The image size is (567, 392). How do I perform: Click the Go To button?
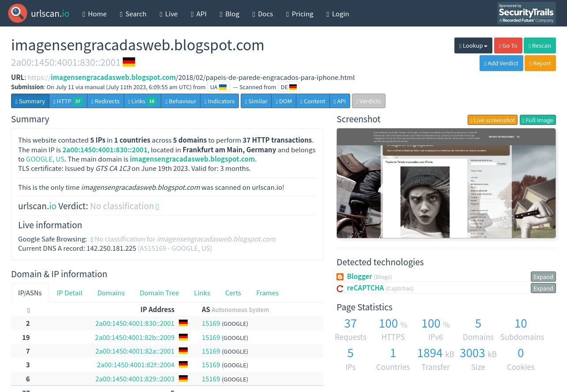click(x=508, y=45)
